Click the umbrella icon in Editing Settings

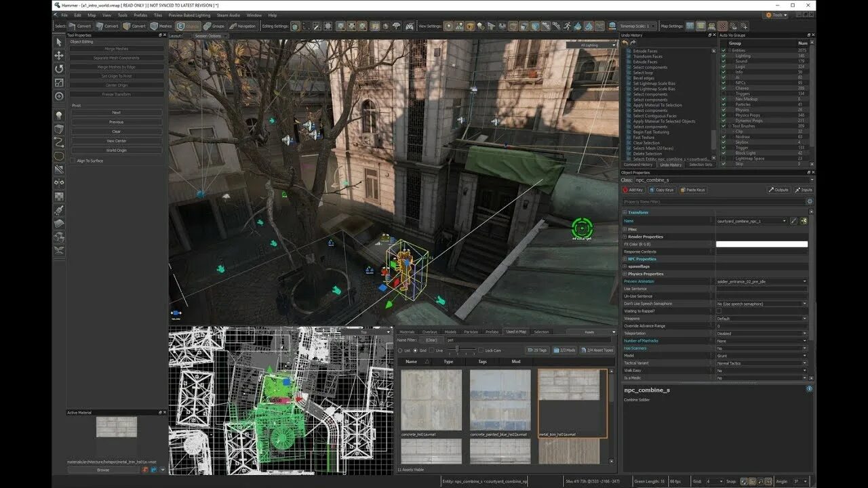click(x=397, y=26)
